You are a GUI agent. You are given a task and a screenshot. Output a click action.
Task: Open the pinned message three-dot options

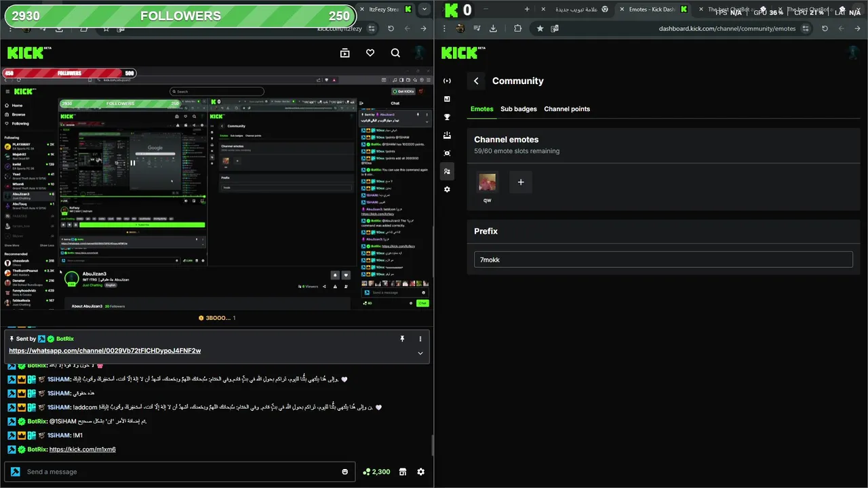click(x=420, y=339)
